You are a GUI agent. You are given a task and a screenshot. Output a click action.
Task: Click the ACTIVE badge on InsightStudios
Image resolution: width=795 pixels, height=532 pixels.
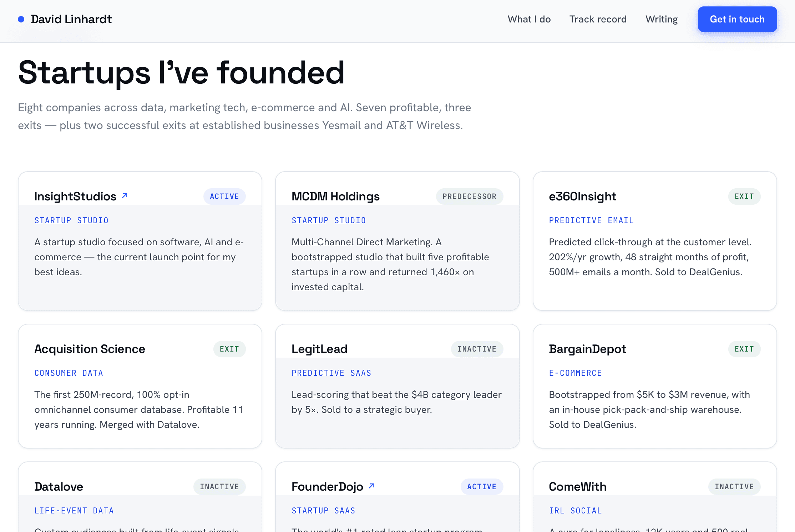[x=224, y=196]
